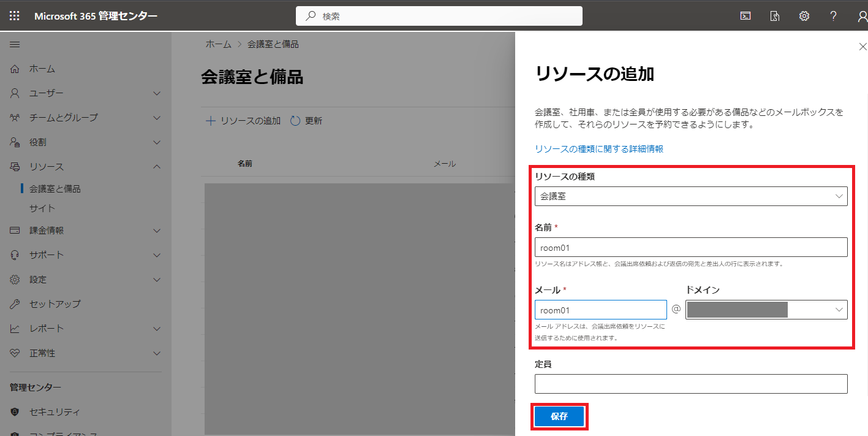Collapse リソース section chevron

tap(157, 167)
